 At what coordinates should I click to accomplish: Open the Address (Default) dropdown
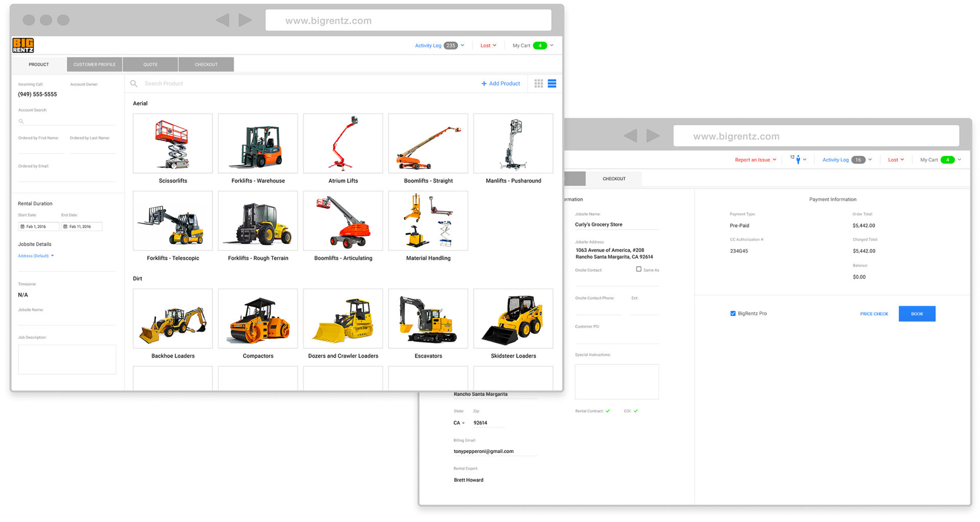[36, 256]
